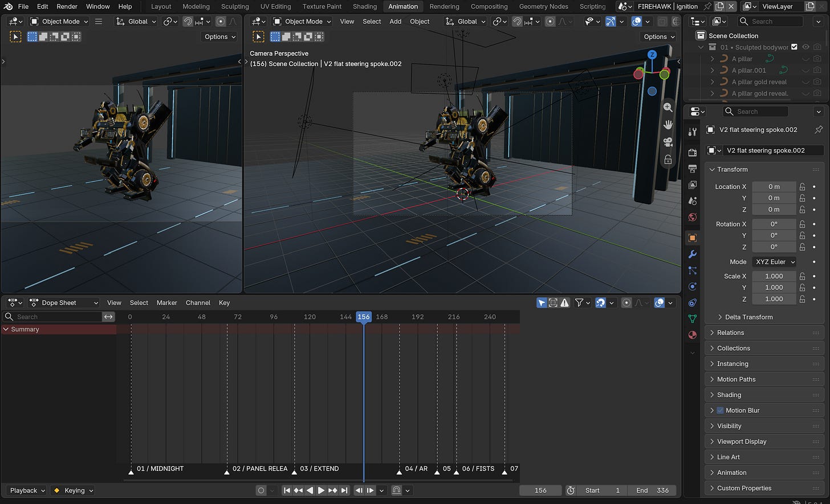Play the animation in reverse
830x504 pixels.
click(310, 490)
